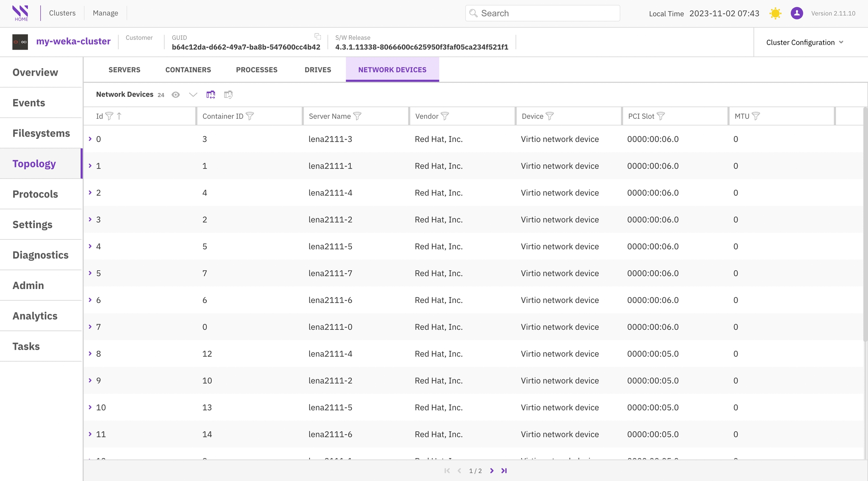The image size is (868, 481).
Task: Go to the next table page
Action: [x=492, y=471]
